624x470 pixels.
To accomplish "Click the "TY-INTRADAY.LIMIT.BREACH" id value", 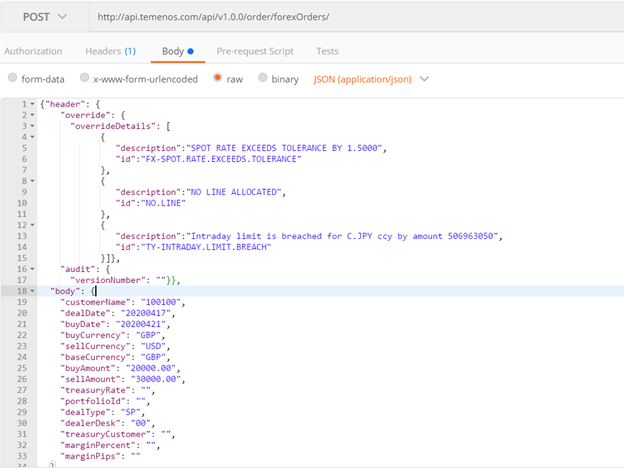I will pyautogui.click(x=206, y=247).
